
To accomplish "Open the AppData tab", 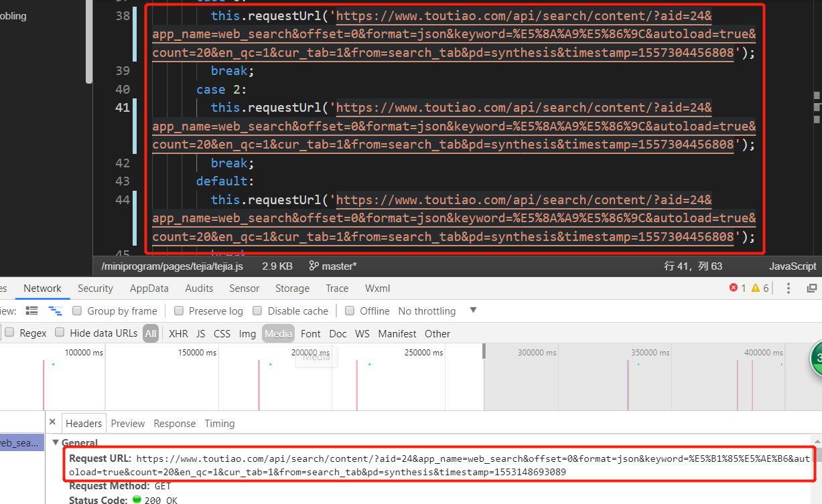I will (x=149, y=288).
